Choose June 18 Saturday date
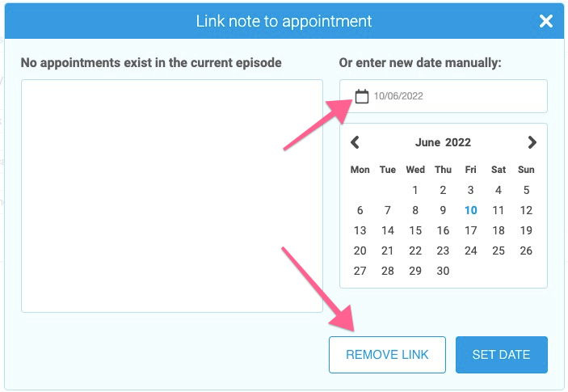The height and width of the screenshot is (392, 568). point(499,230)
